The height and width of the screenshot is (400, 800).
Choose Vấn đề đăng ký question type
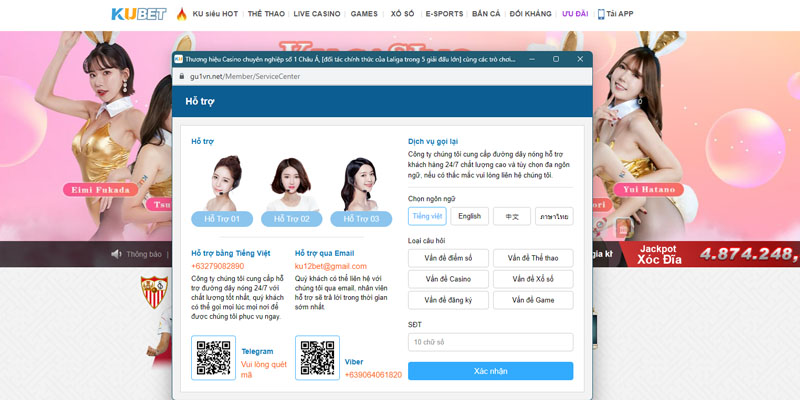pos(448,300)
